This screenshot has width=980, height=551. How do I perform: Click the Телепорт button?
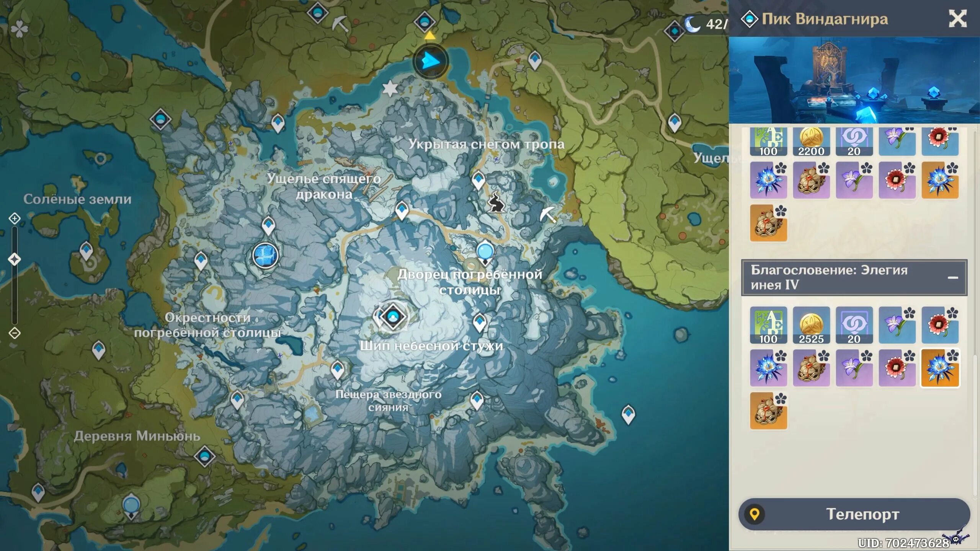(854, 514)
